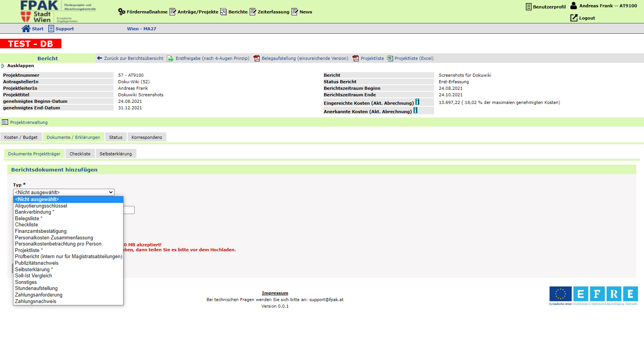
Task: Click info icon beside Eingereichte Kosten
Action: click(x=417, y=102)
